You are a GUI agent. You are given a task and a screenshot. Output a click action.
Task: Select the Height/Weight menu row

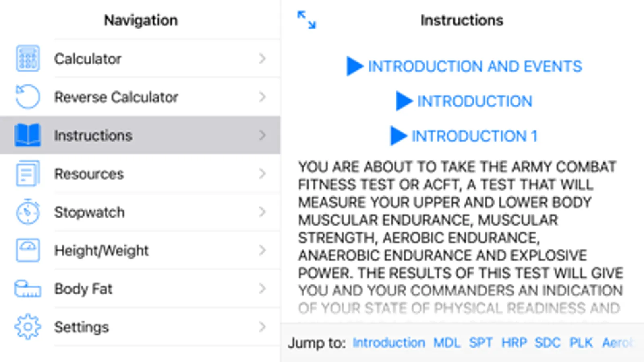(140, 250)
